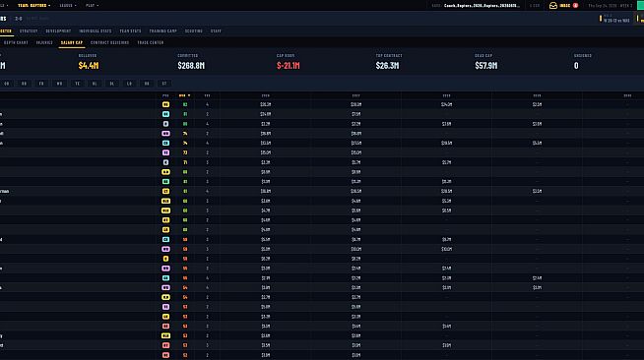Toggle the TE position filter chip
Viewport: 644px width, 360px height.
pos(77,84)
